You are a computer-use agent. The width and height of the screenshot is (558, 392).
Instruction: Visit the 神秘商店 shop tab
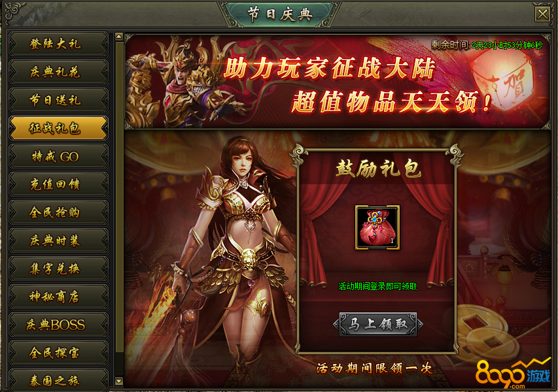tap(58, 297)
